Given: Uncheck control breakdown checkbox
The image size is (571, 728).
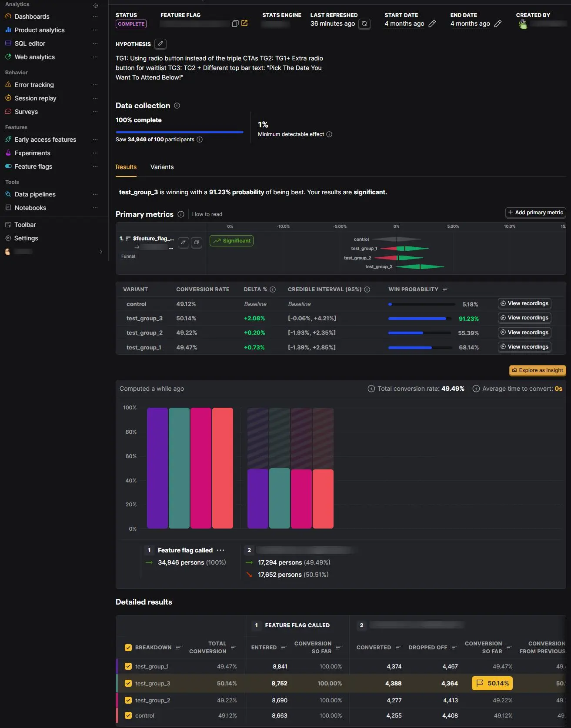Looking at the screenshot, I should point(128,715).
